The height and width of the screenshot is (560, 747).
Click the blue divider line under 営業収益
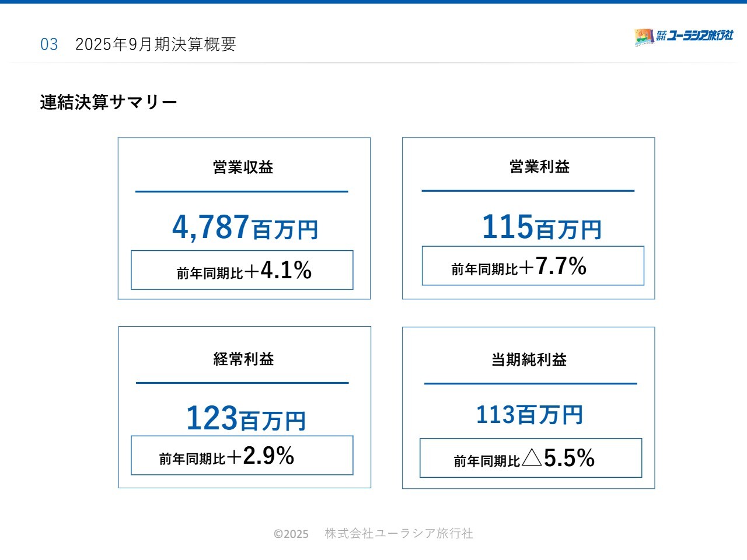[242, 191]
